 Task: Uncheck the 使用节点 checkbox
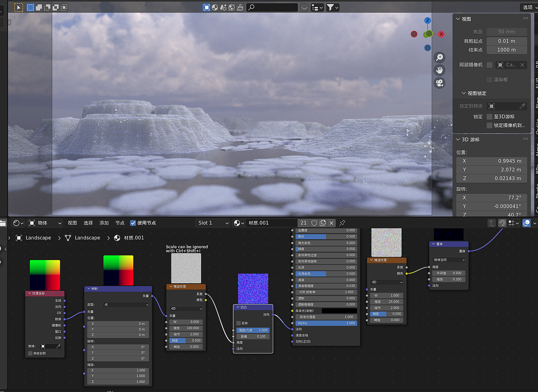click(x=133, y=223)
